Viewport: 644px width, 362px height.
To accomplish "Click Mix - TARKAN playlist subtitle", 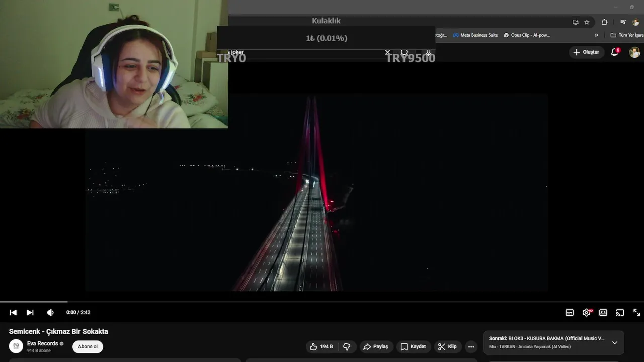I will point(530,347).
